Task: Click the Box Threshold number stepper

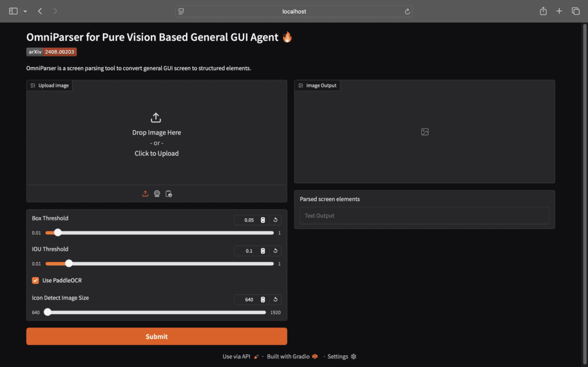Action: [263, 220]
